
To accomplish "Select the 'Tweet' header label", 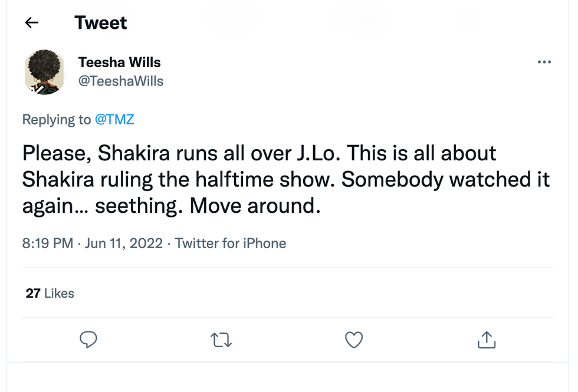I will point(100,22).
